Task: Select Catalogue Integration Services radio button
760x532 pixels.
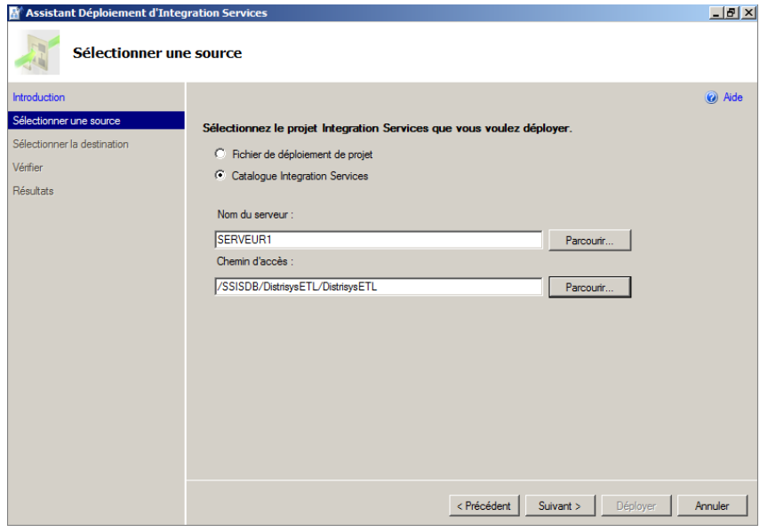Action: (x=220, y=176)
